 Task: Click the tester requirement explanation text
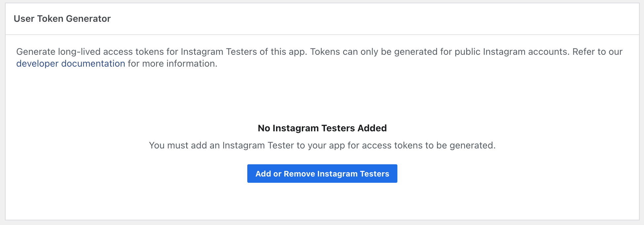coord(322,145)
